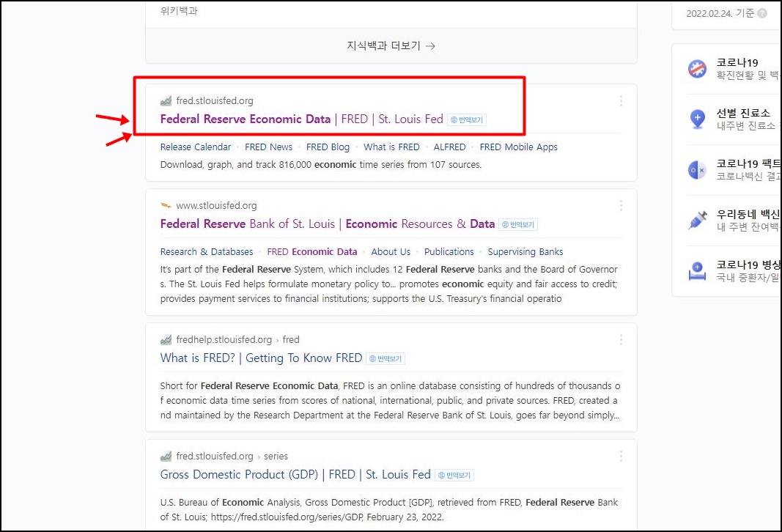This screenshot has width=782, height=532.
Task: Open Federal Reserve Economic Data FRED result title
Action: 302,119
